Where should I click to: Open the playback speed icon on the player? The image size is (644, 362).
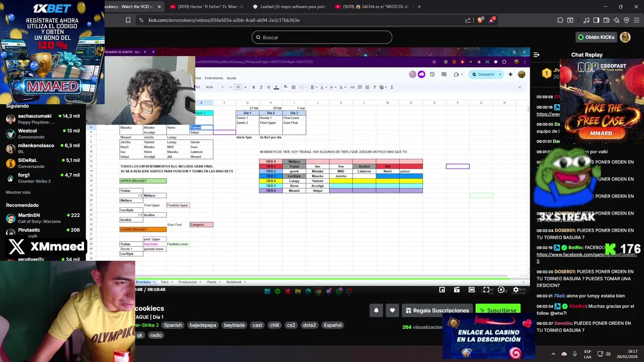[501, 290]
